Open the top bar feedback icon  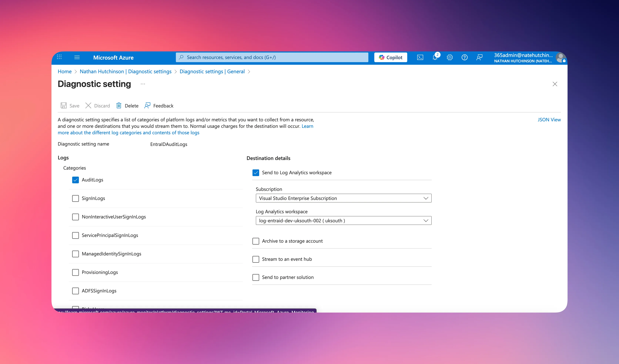coord(479,58)
